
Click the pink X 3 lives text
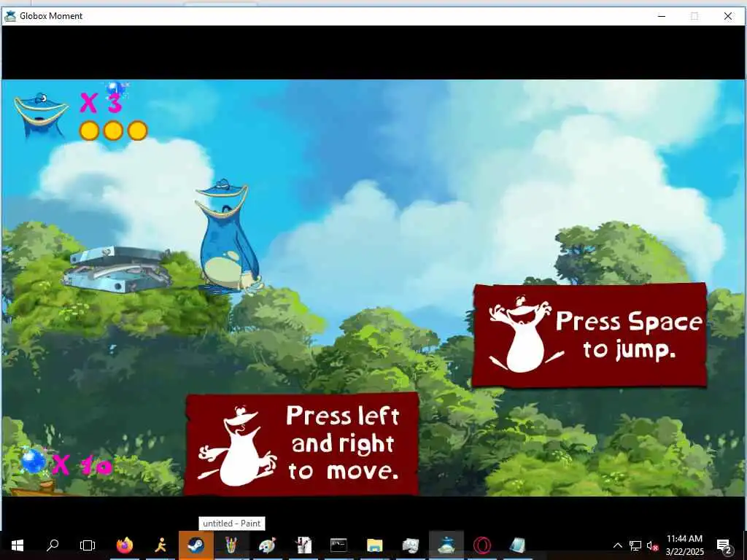101,103
